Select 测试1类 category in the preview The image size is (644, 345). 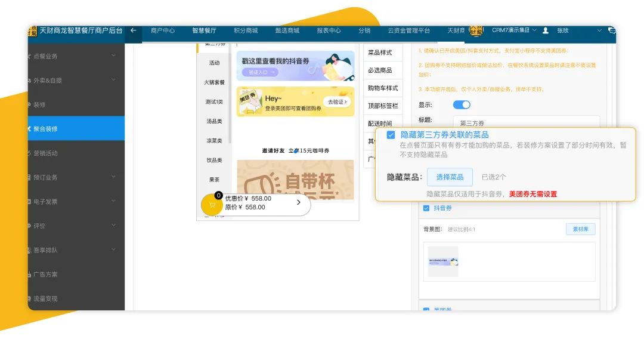click(x=215, y=101)
